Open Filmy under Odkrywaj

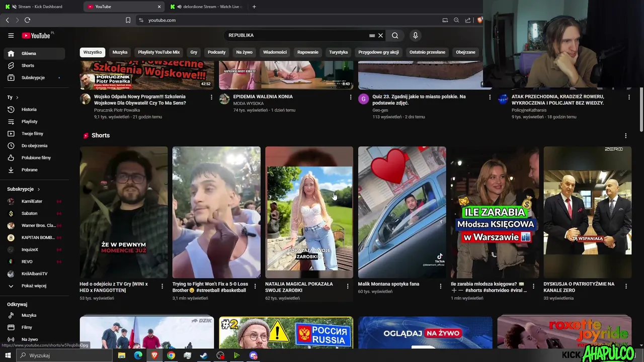tap(34, 327)
